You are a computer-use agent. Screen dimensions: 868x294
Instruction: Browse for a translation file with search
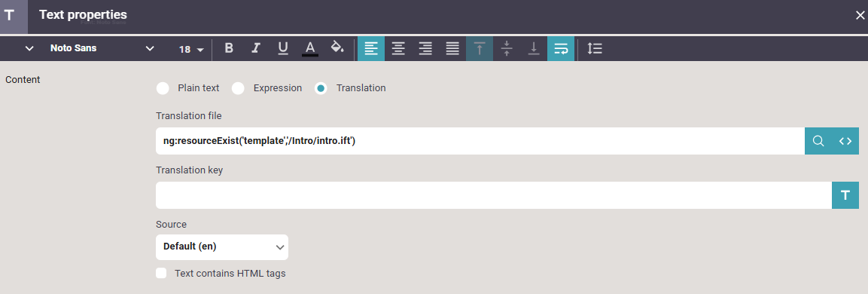click(818, 141)
